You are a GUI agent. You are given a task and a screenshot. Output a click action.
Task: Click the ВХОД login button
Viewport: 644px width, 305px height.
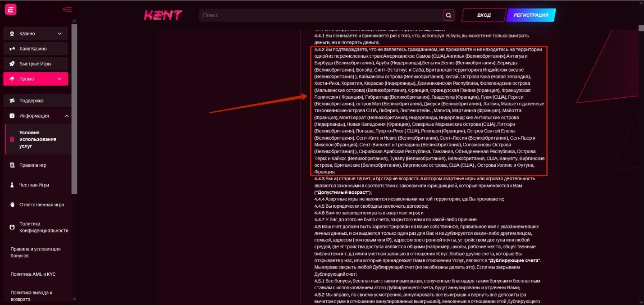(x=484, y=15)
